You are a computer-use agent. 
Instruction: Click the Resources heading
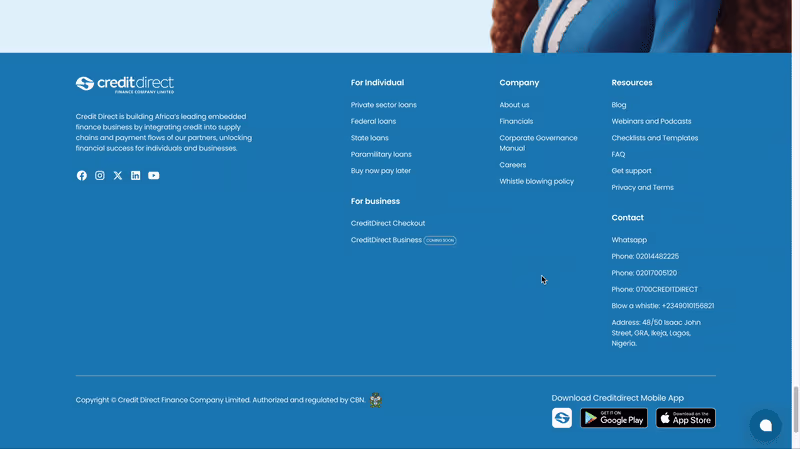[632, 83]
